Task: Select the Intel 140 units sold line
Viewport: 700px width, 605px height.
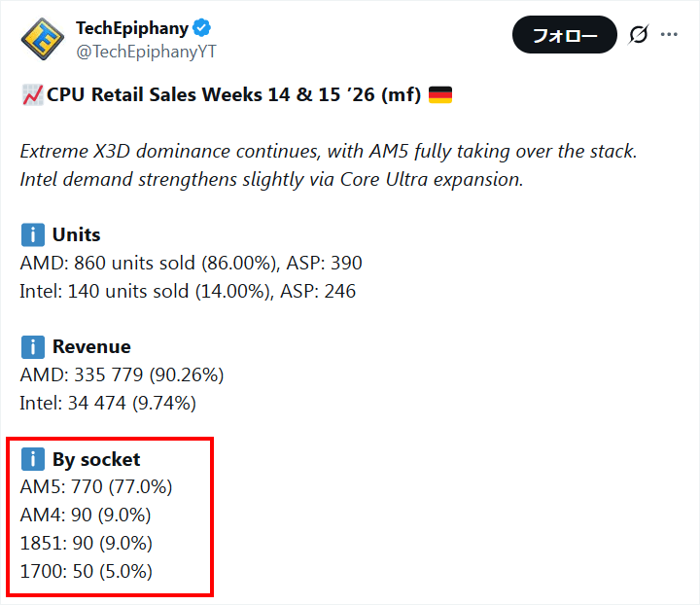Action: point(188,291)
